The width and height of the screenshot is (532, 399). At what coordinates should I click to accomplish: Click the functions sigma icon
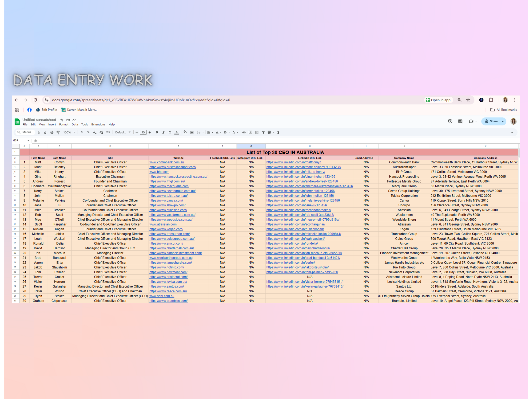pos(278,132)
